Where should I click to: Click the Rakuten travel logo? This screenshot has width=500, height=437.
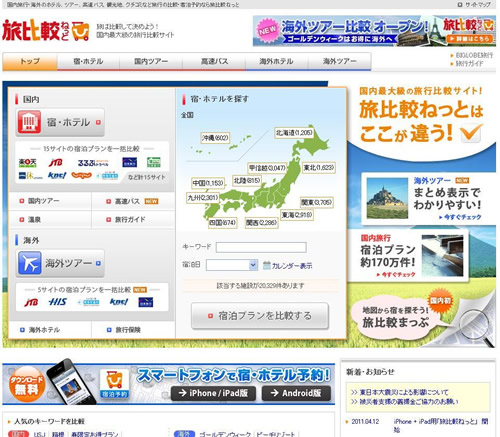point(28,163)
